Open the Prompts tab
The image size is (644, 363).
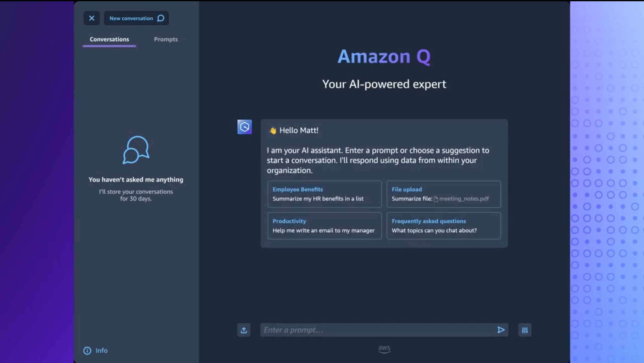coord(166,39)
